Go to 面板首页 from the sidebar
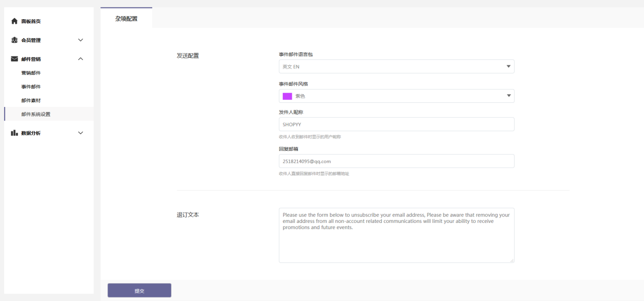 coord(30,21)
